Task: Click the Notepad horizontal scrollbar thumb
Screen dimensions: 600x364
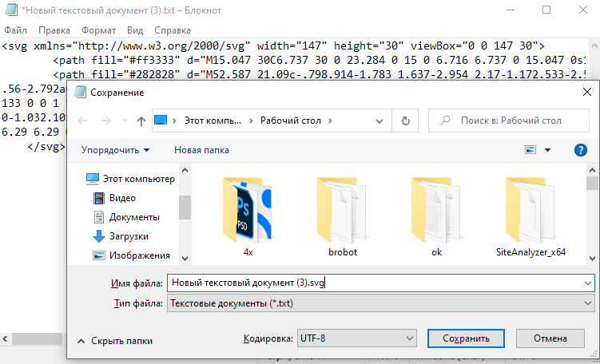Action: (37, 338)
